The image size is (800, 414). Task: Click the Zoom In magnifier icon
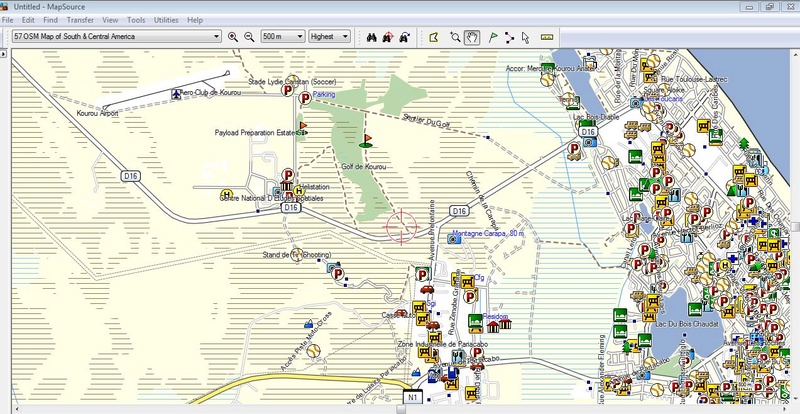click(x=233, y=37)
